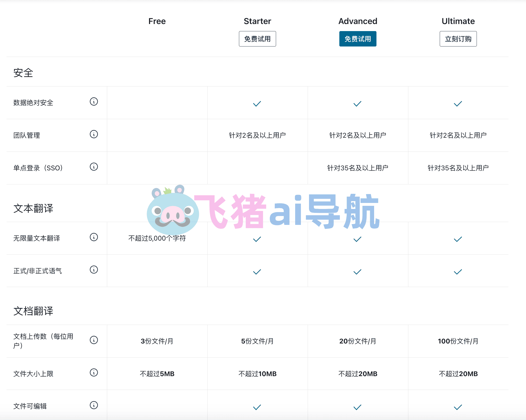Select the Free plan column header
The height and width of the screenshot is (420, 526).
[x=157, y=21]
